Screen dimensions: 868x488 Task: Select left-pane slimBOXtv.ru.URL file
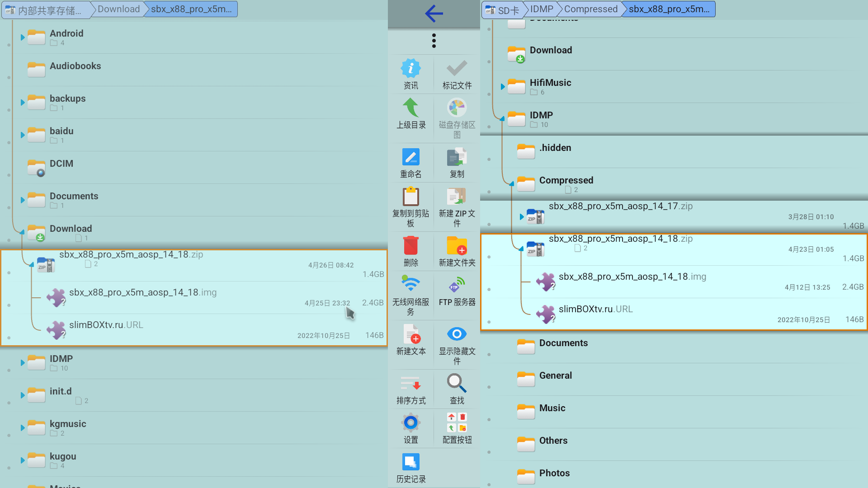click(194, 330)
